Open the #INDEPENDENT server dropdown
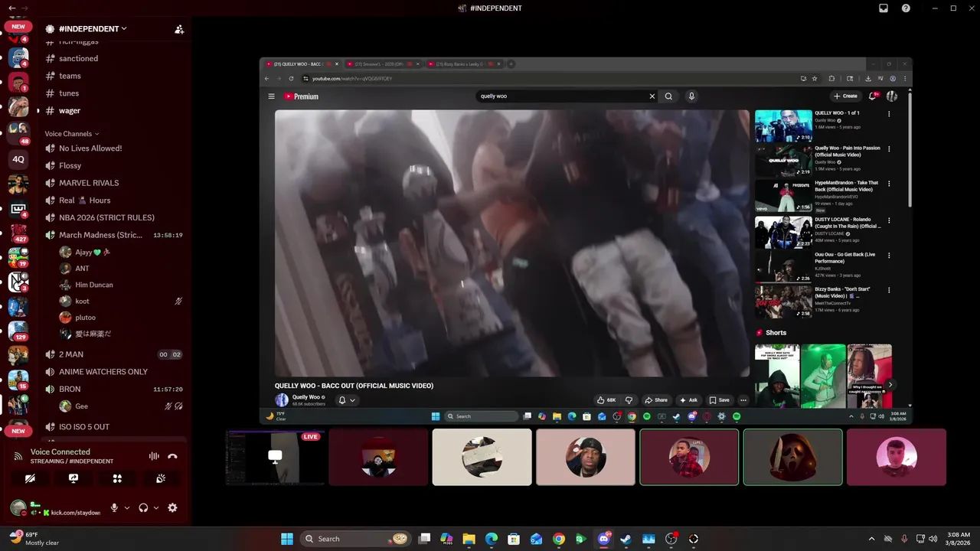Viewport: 980px width, 551px height. [x=93, y=28]
